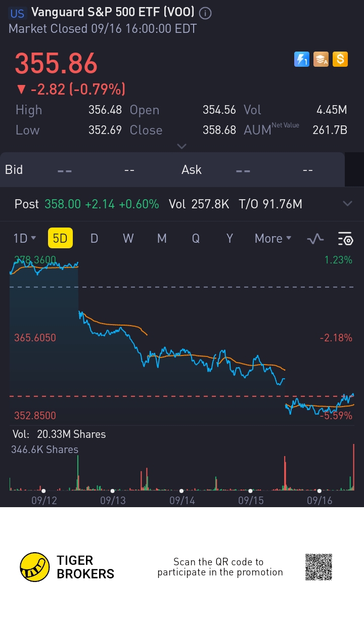Screen dimensions: 364x627
Task: Tap the blue lightning bolt badge
Action: click(x=302, y=60)
